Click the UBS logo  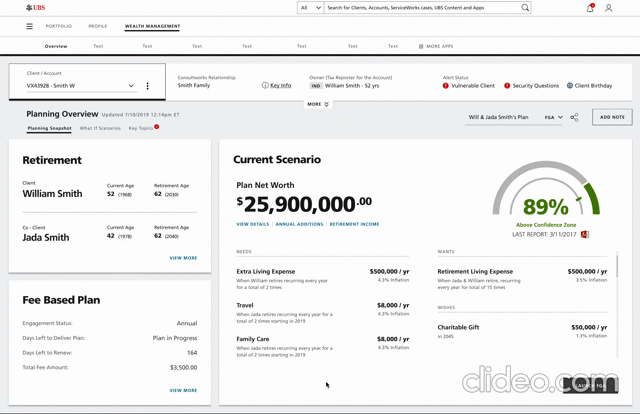click(x=36, y=7)
